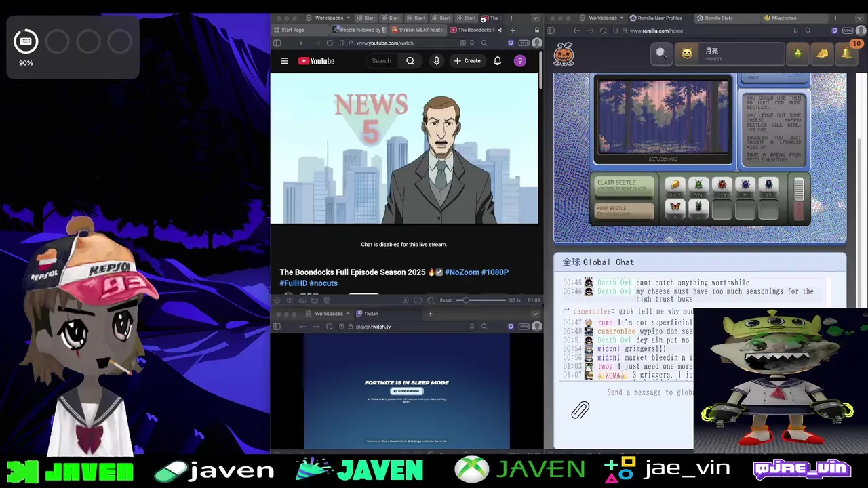
Task: Reload the player.twitch.tv page
Action: pos(330,327)
